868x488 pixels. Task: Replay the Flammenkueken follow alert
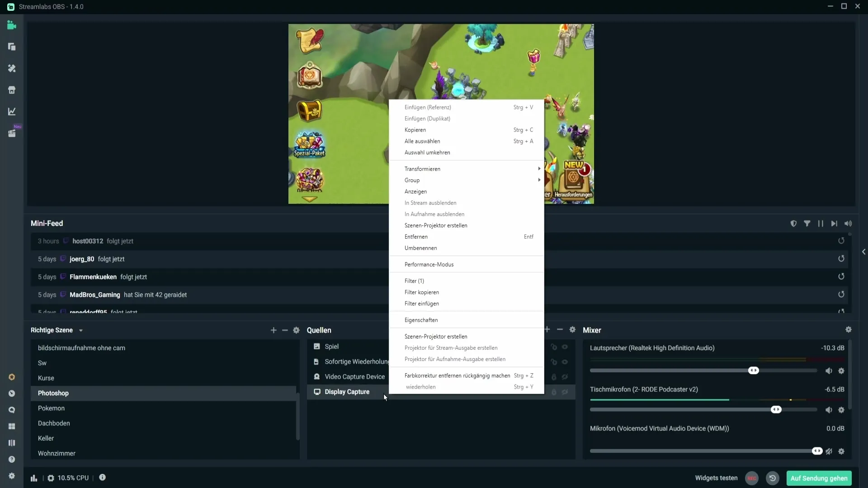pyautogui.click(x=841, y=277)
